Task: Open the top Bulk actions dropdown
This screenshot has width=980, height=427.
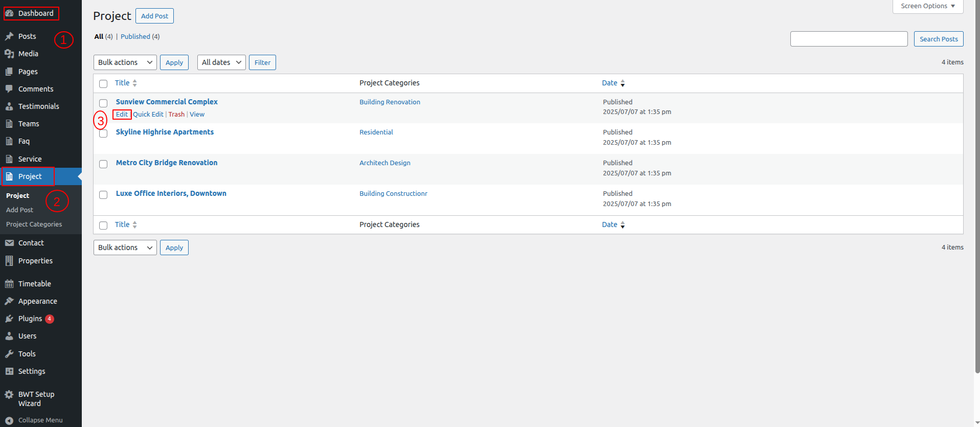Action: pos(125,62)
